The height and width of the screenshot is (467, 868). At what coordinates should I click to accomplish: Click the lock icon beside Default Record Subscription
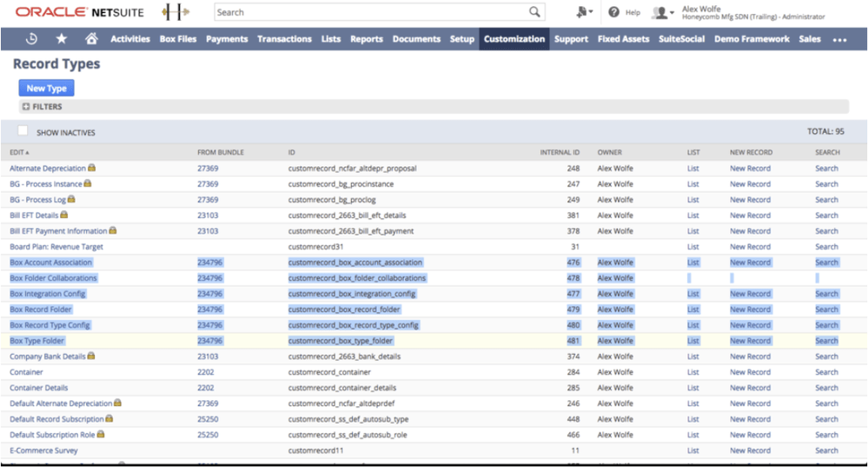pos(109,418)
